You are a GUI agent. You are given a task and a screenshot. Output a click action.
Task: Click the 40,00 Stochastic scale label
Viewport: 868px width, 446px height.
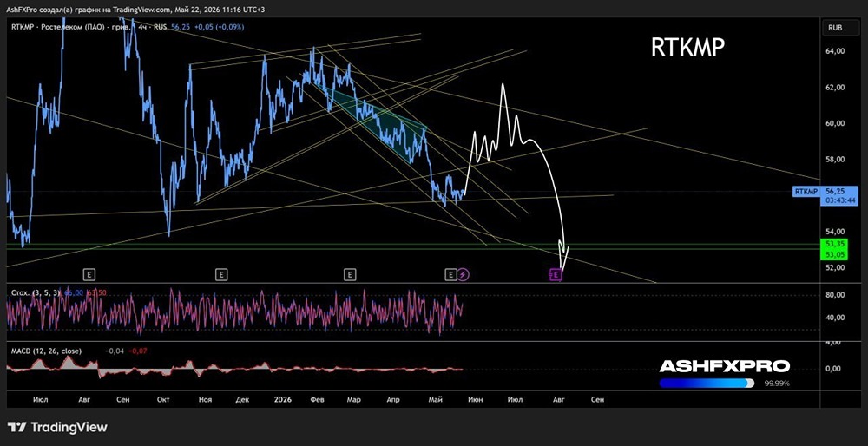point(835,318)
